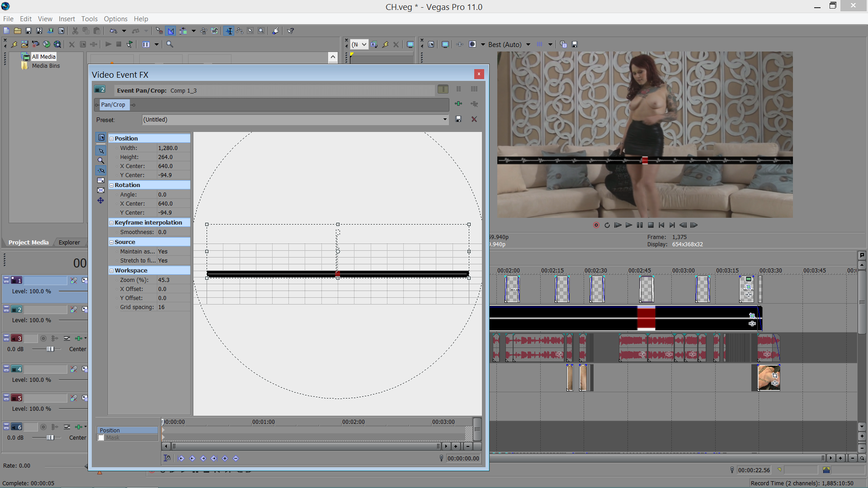The height and width of the screenshot is (488, 868).
Task: Open the search magnifier in Project Media toolbar
Action: click(x=170, y=44)
